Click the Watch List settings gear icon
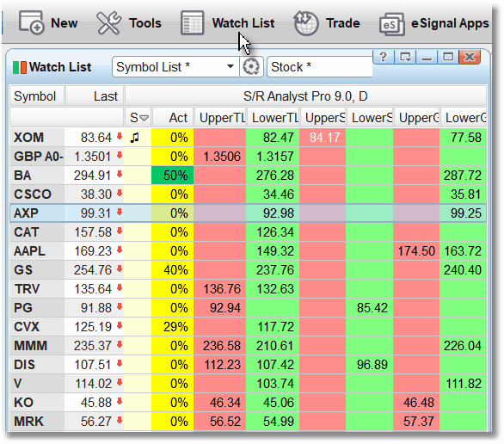Viewport: 504px width, 444px height. point(251,67)
